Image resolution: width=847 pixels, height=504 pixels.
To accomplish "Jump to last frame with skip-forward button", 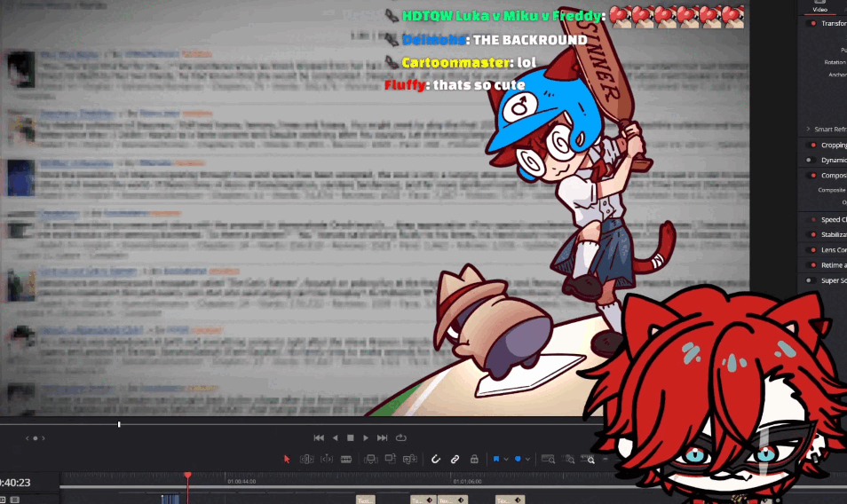I will [x=382, y=437].
